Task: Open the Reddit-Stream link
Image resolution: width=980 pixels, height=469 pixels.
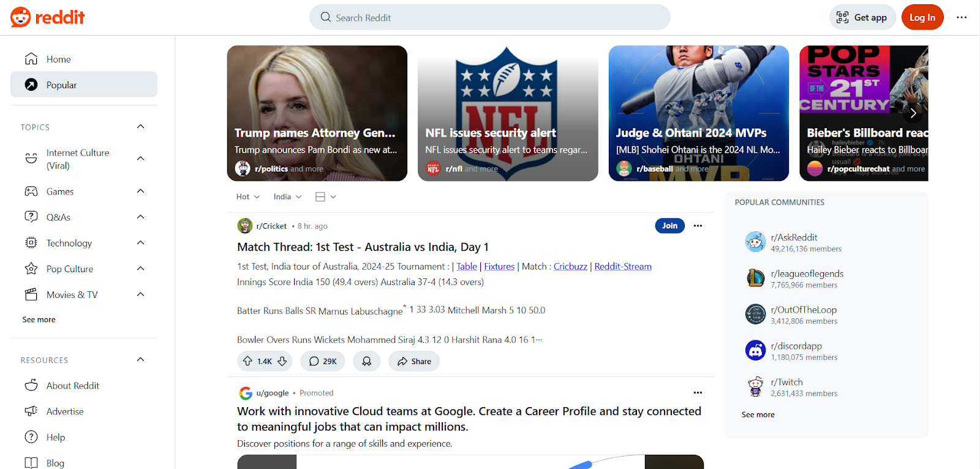Action: pyautogui.click(x=623, y=266)
